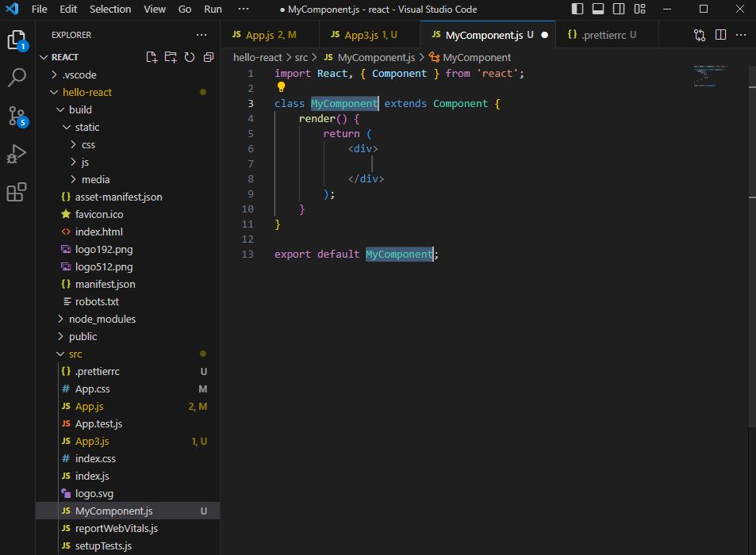Open App.test.js in Explorer
This screenshot has width=756, height=555.
98,424
